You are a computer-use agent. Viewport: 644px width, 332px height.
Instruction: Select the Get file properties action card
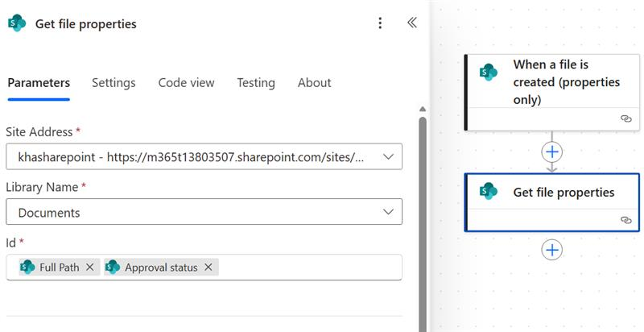coord(552,202)
